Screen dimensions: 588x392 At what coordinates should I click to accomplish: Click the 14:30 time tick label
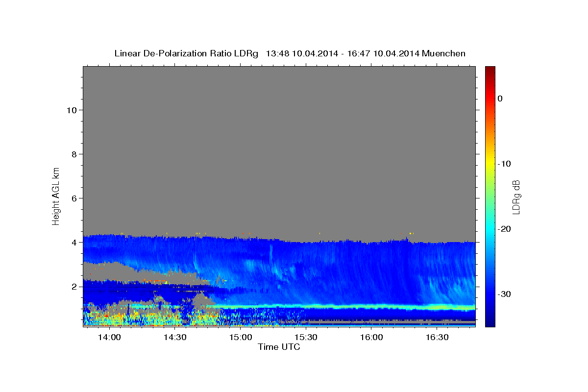(x=175, y=338)
